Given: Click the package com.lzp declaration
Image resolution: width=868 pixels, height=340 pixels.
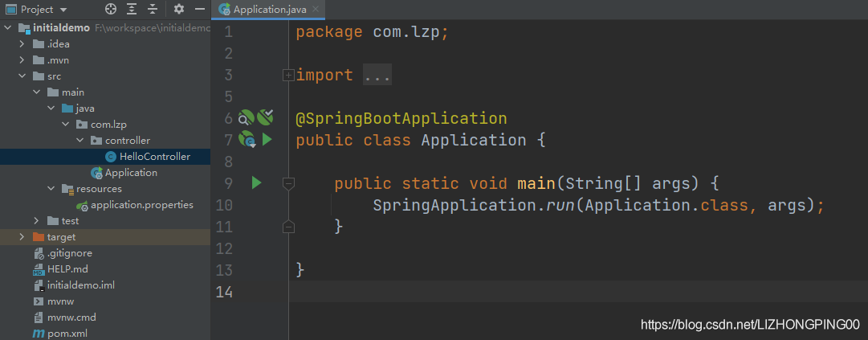Looking at the screenshot, I should [372, 32].
